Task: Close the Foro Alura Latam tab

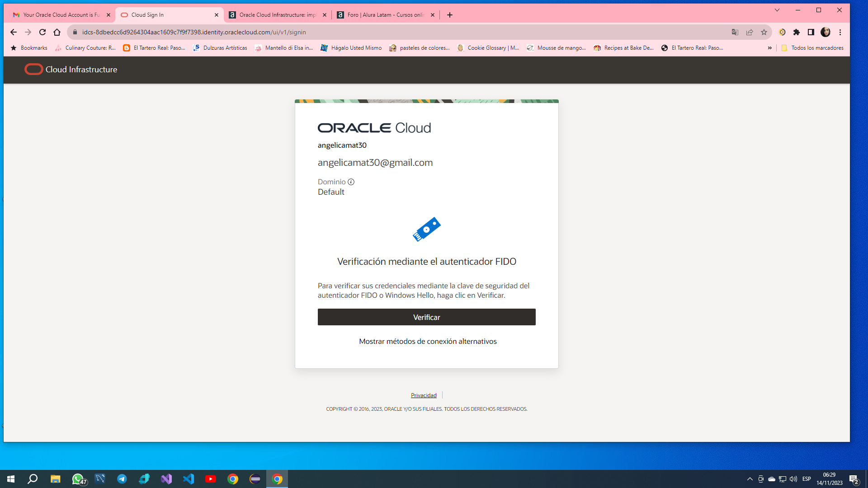Action: [433, 15]
